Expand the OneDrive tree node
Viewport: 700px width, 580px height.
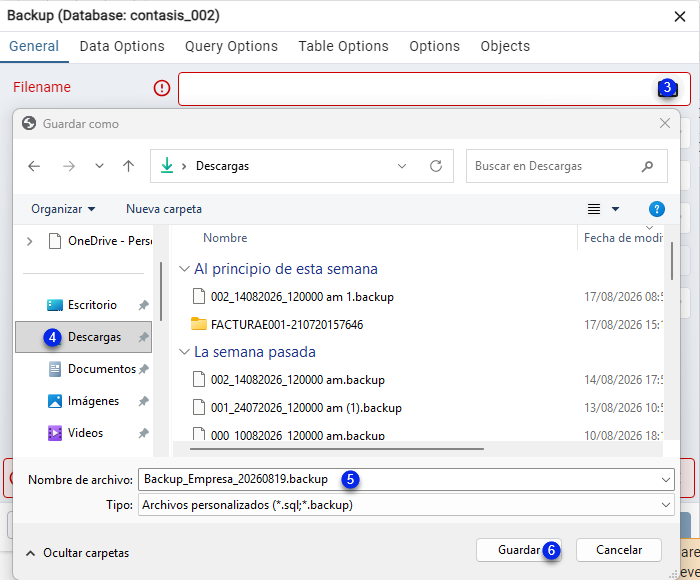[x=29, y=242]
